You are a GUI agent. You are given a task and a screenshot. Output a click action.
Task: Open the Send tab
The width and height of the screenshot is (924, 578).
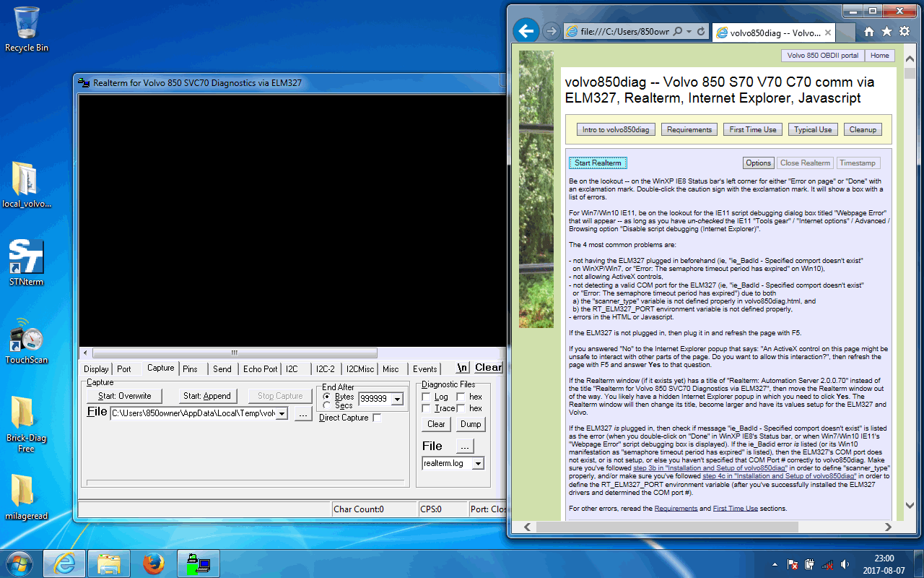tap(222, 369)
